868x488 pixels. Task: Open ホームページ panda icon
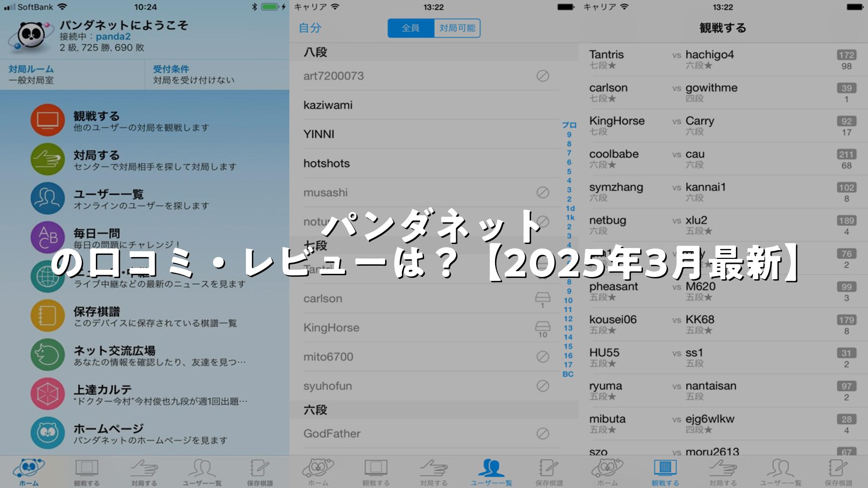(47, 433)
